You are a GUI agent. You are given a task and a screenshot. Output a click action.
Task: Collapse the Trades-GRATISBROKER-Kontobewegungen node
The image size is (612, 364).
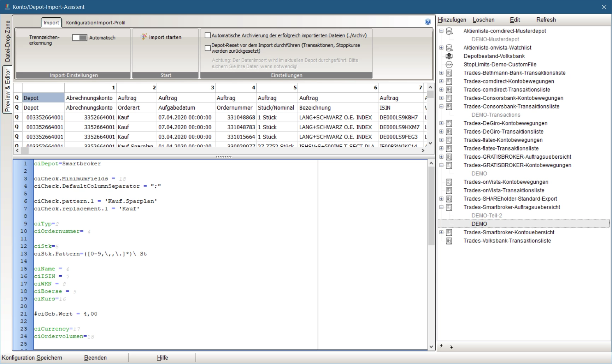pyautogui.click(x=441, y=165)
